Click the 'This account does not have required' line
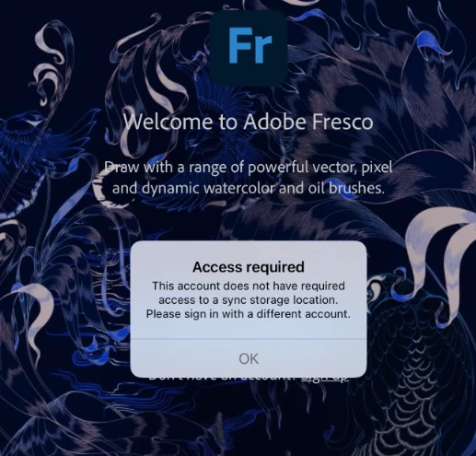This screenshot has height=456, width=476. click(249, 286)
